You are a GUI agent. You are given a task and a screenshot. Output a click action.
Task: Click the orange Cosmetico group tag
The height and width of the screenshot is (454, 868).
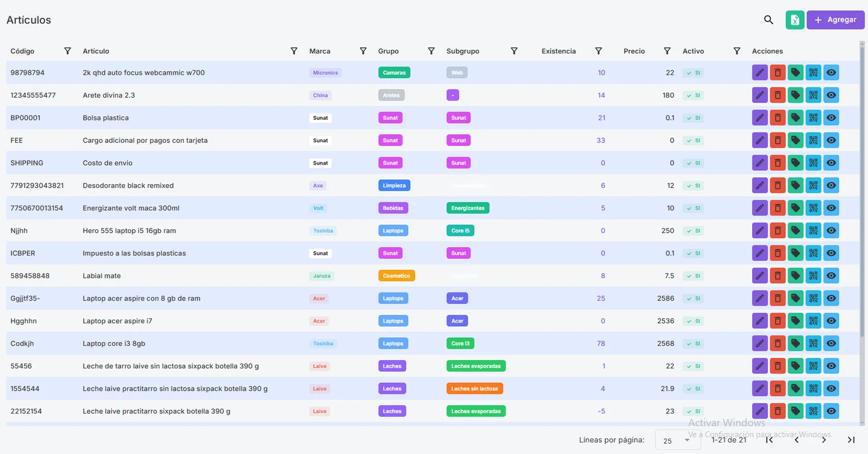[x=396, y=276]
